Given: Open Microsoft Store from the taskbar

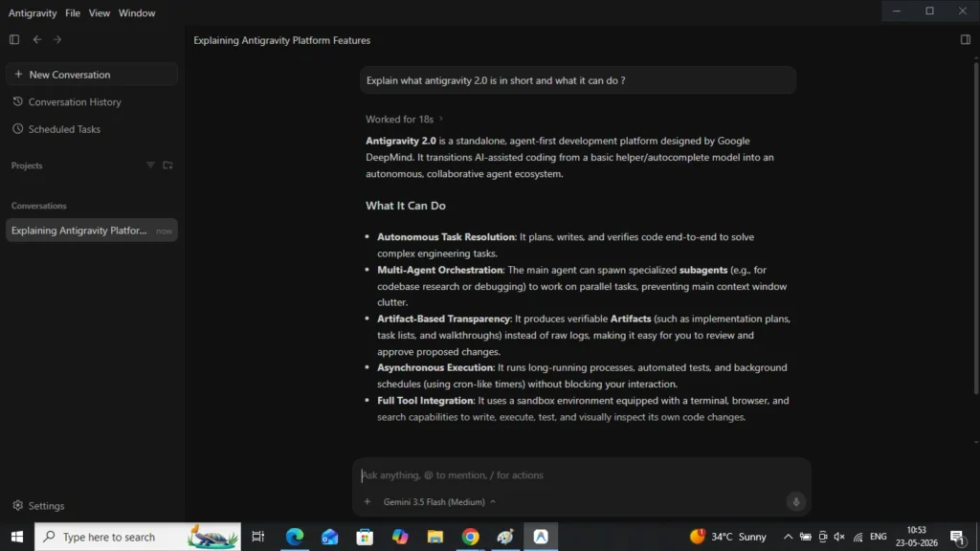Looking at the screenshot, I should pyautogui.click(x=365, y=537).
